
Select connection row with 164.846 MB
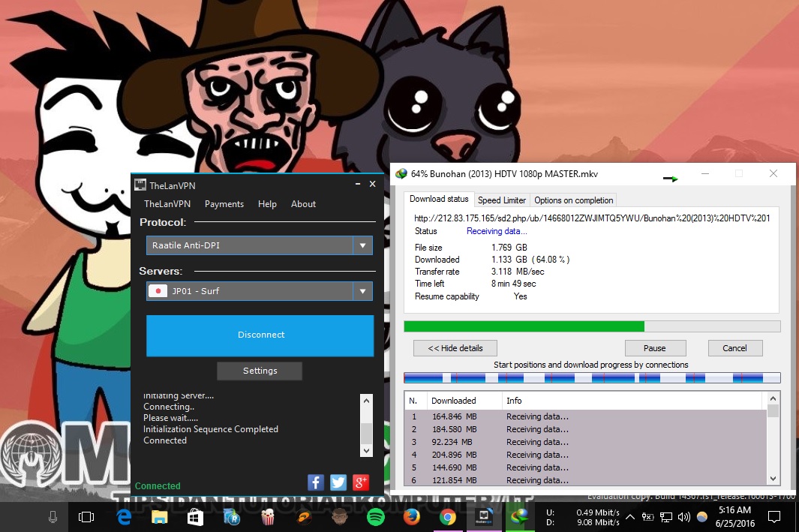point(585,417)
